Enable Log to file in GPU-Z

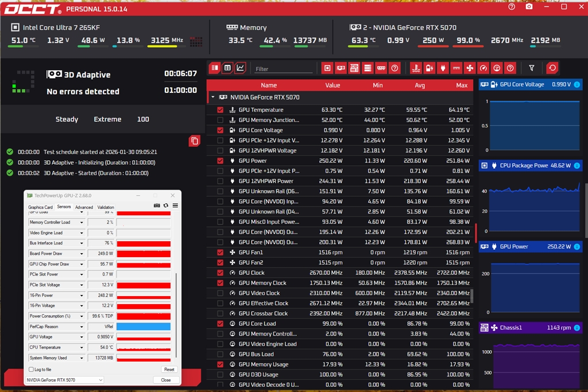tap(31, 370)
